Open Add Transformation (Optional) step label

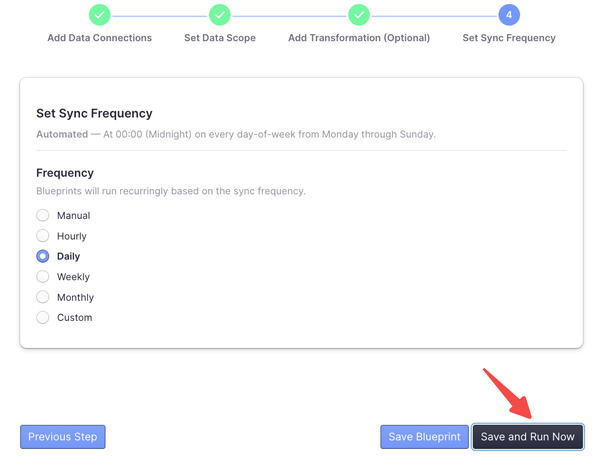pyautogui.click(x=359, y=38)
